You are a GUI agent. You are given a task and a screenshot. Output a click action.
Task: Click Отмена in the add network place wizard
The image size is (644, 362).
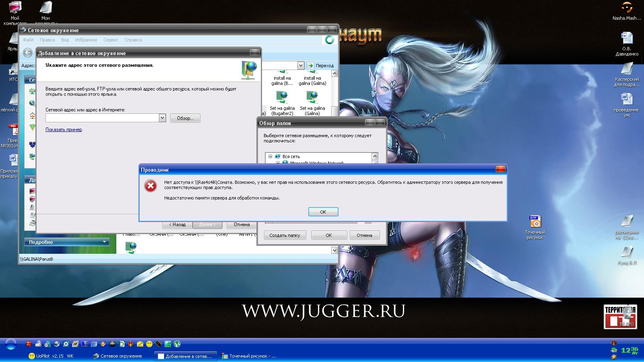click(x=242, y=224)
